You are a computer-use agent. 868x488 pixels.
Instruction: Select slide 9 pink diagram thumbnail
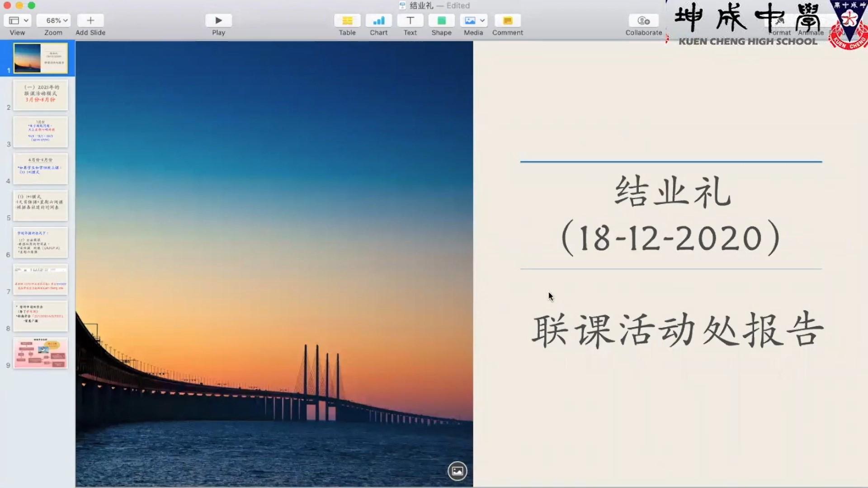[41, 353]
